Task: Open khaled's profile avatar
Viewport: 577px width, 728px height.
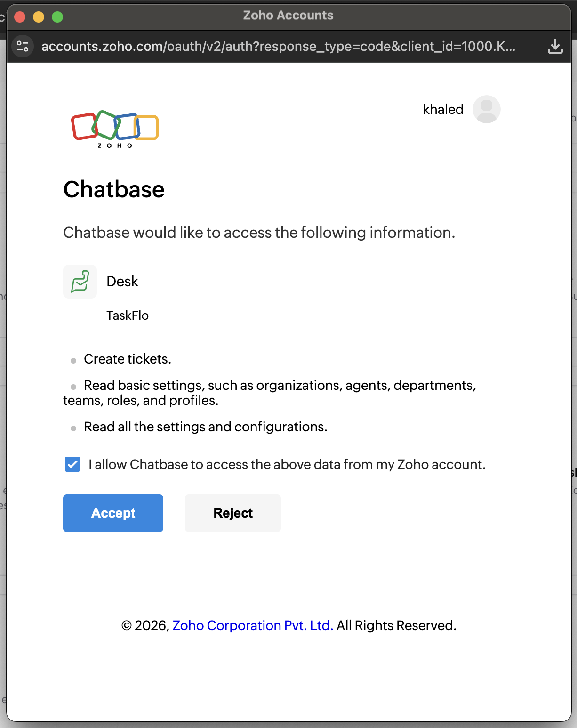Action: point(487,109)
